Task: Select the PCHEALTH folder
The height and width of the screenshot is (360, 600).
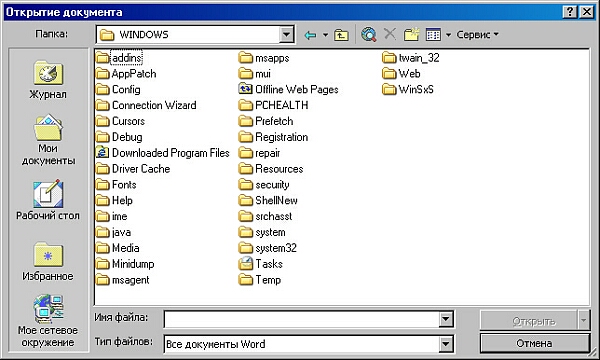Action: [273, 105]
